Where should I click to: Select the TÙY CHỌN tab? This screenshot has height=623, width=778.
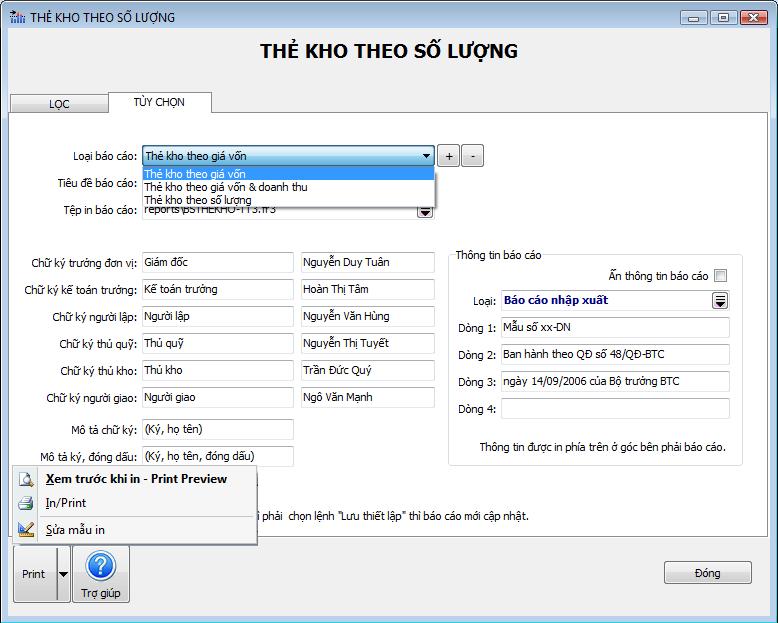159,102
